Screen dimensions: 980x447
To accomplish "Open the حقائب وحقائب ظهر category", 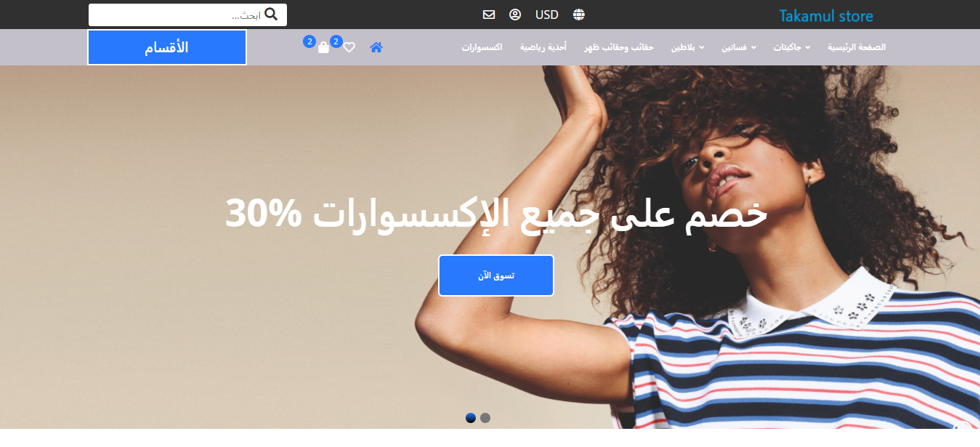I will coord(620,47).
